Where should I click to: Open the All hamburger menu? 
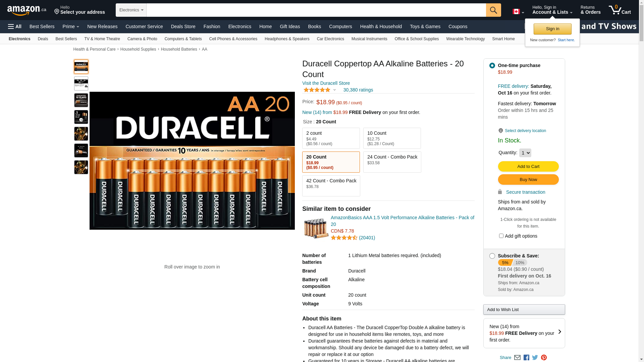[15, 26]
